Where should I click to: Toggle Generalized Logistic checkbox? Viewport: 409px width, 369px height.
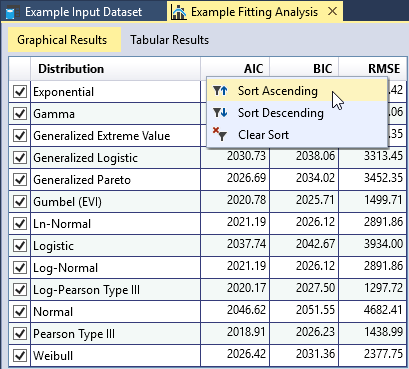[x=20, y=157]
